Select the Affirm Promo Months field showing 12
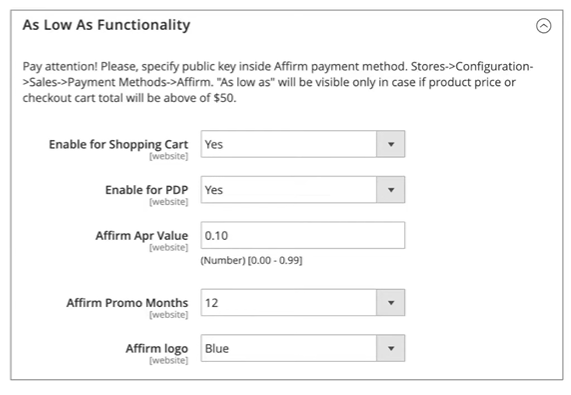 pos(303,303)
